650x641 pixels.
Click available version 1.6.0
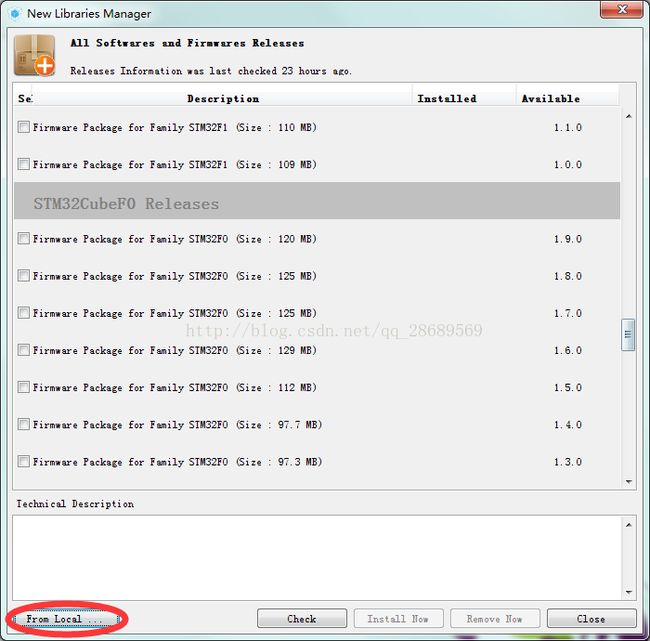coord(568,350)
